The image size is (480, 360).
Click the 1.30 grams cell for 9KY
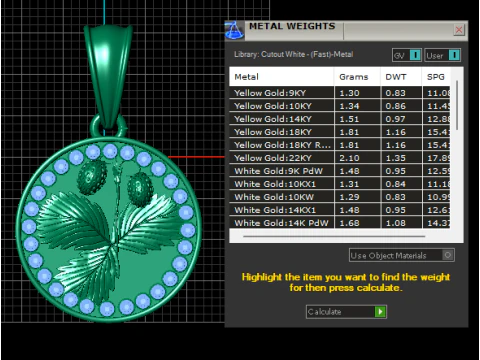357,93
